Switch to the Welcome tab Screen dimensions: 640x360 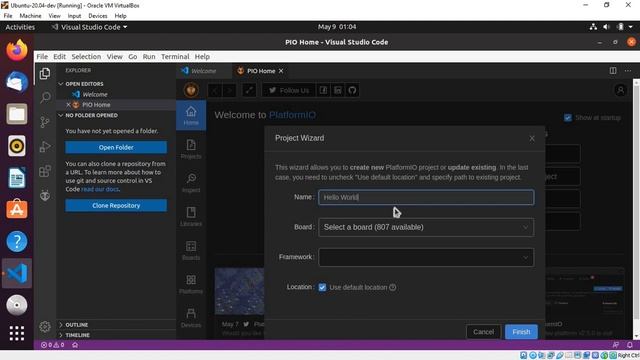[203, 71]
